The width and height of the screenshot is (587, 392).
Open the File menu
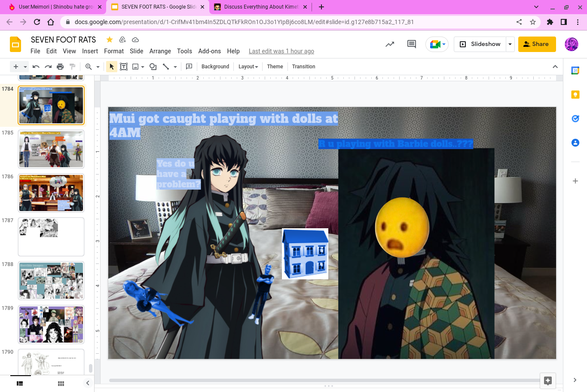tap(35, 51)
